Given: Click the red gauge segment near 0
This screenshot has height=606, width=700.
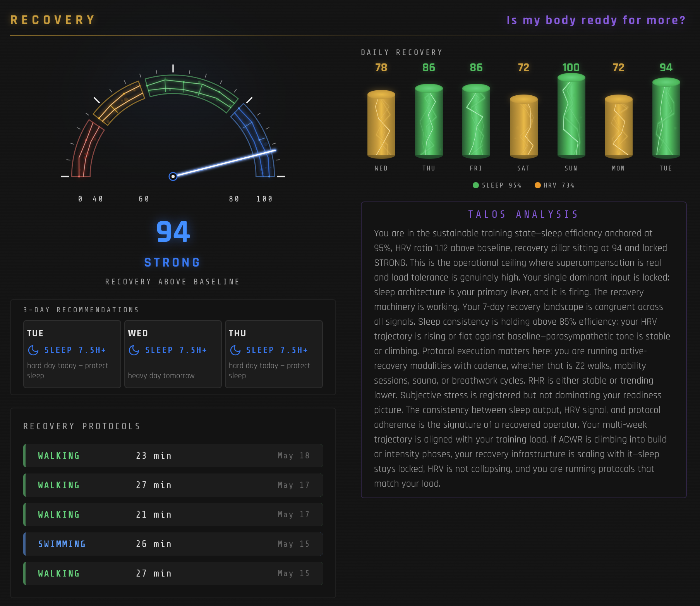Looking at the screenshot, I should click(x=87, y=149).
